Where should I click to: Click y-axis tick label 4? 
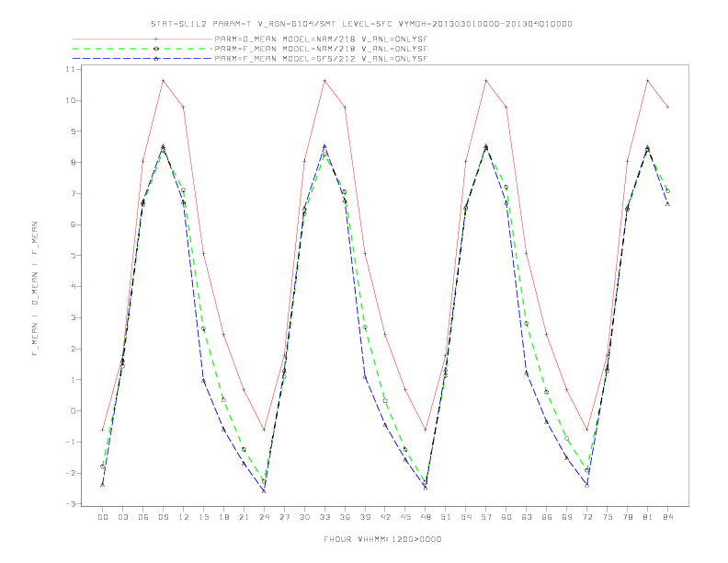[73, 287]
